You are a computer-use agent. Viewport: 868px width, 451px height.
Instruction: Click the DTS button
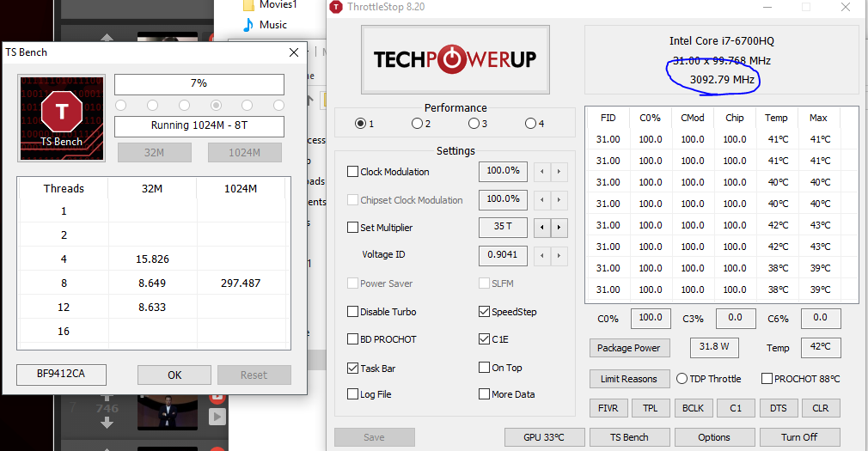tap(779, 408)
